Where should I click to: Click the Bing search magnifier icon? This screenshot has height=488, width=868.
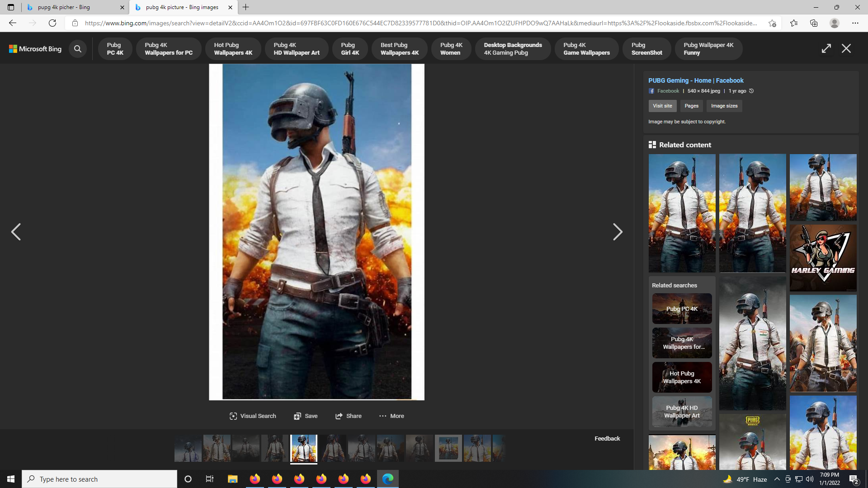click(x=78, y=49)
